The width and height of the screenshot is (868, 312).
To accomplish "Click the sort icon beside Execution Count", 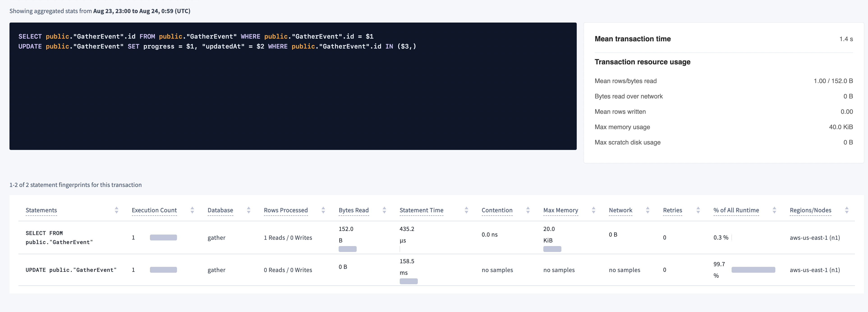I will [192, 210].
